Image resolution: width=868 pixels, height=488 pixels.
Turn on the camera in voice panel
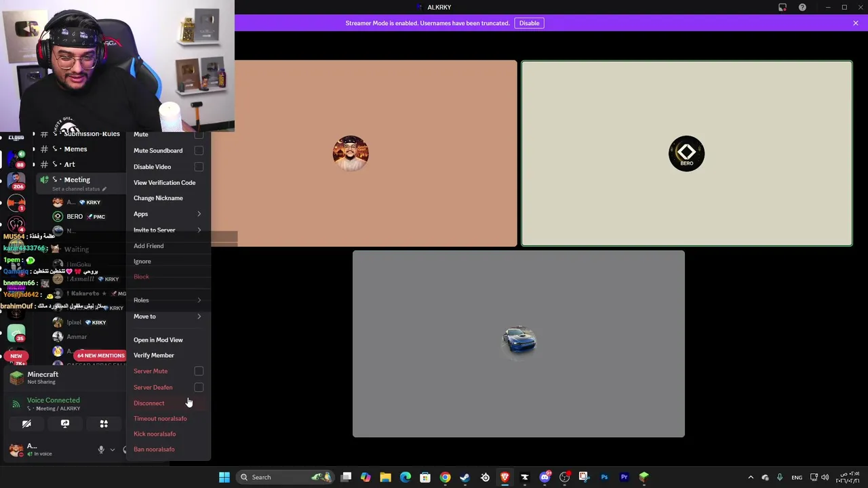(x=26, y=424)
